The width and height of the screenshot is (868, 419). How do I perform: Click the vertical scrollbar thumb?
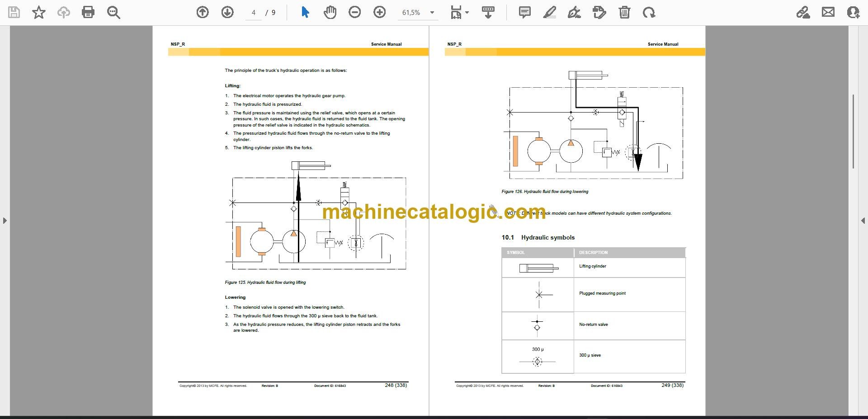(853, 131)
